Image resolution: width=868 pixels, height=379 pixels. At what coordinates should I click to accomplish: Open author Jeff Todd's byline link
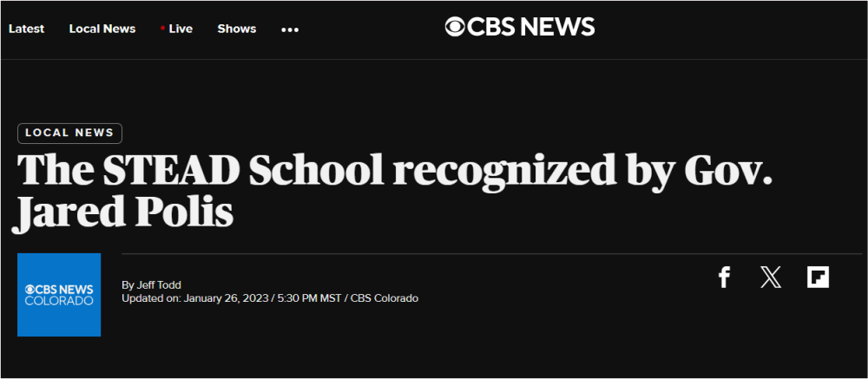coord(158,285)
